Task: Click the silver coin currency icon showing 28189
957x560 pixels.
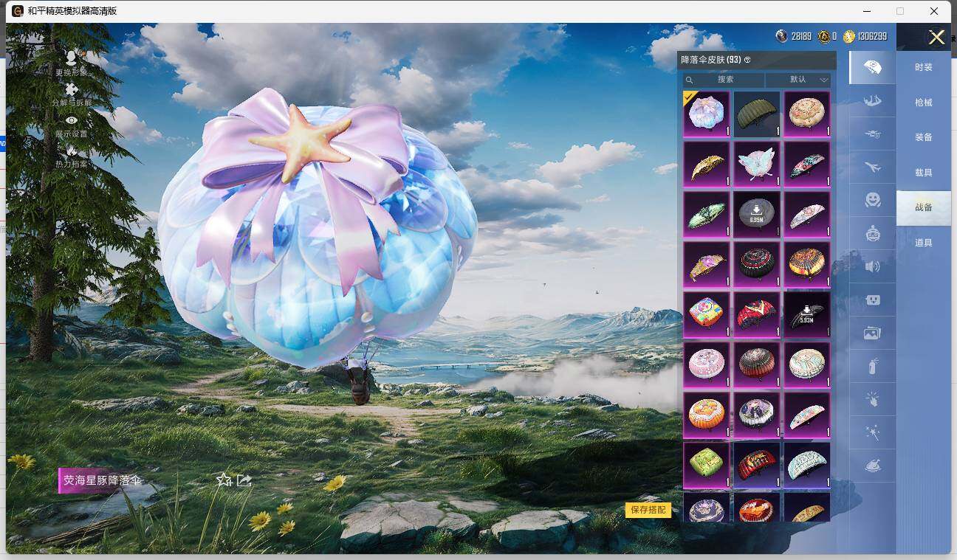Action: tap(781, 36)
